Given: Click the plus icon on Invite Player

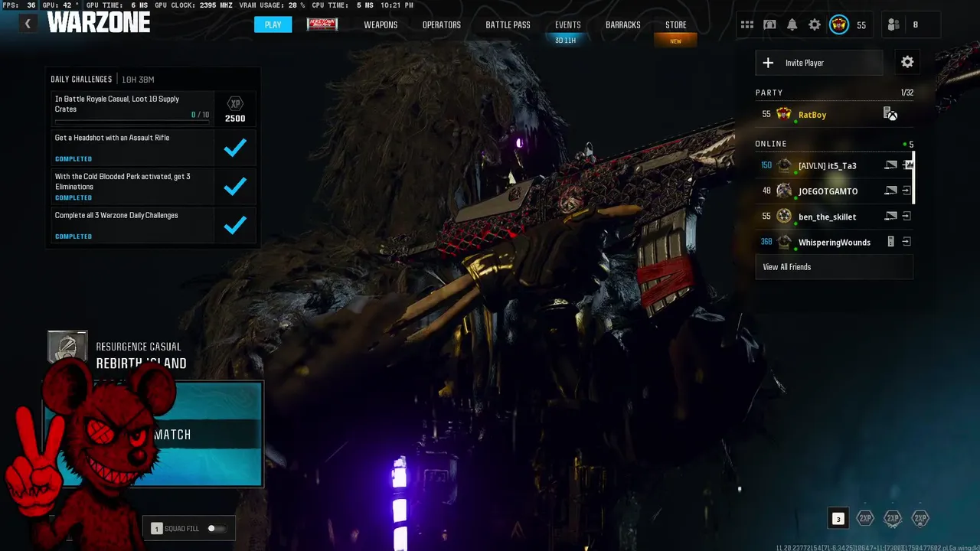Looking at the screenshot, I should pyautogui.click(x=768, y=63).
